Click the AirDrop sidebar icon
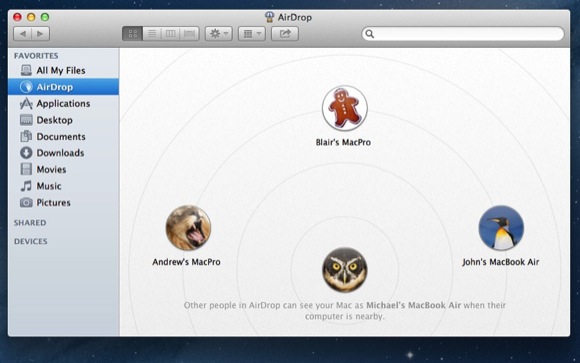The width and height of the screenshot is (580, 363). (26, 87)
